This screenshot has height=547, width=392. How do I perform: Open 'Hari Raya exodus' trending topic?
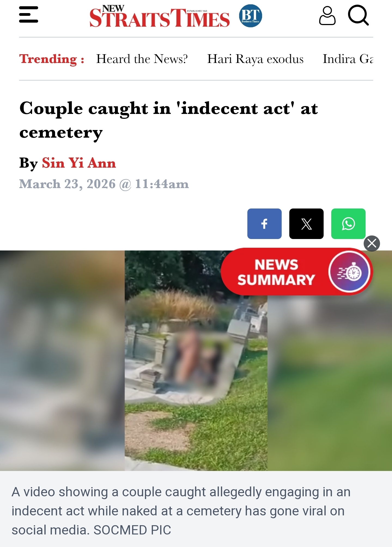click(255, 59)
